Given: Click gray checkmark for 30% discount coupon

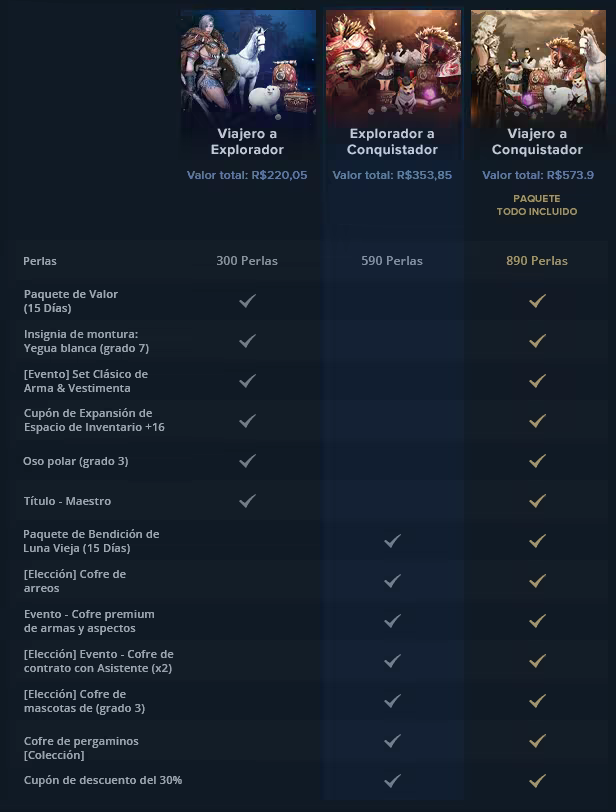Looking at the screenshot, I should click(x=392, y=780).
